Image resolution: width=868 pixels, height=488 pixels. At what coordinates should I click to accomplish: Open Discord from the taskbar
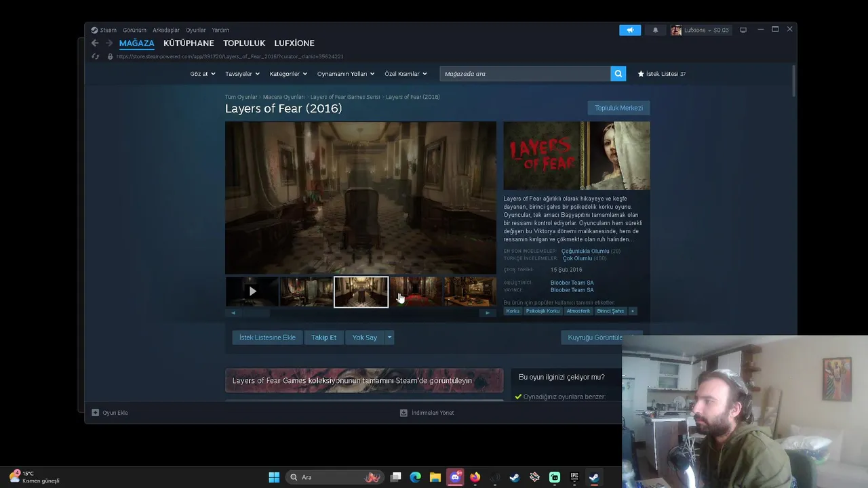tap(455, 477)
